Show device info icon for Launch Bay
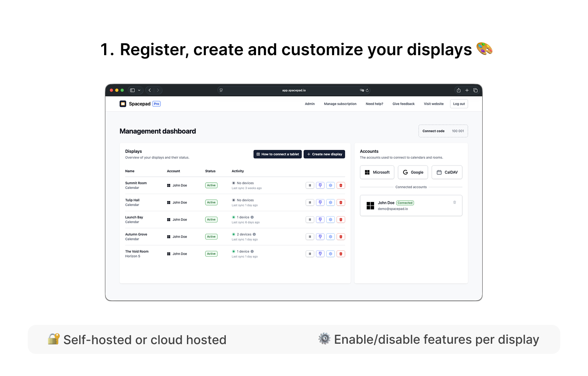Viewport: 588px width, 376px height. pyautogui.click(x=252, y=217)
